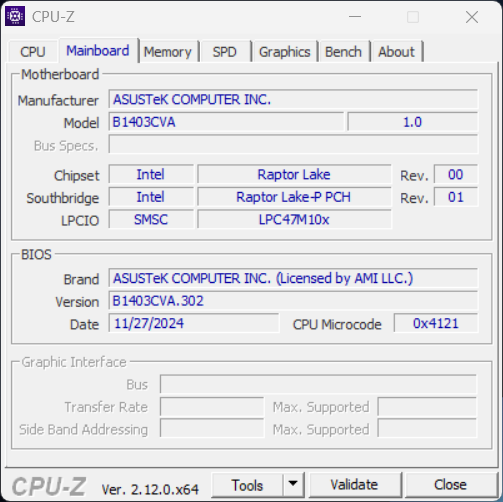Go to the Graphics tab
503x502 pixels.
pyautogui.click(x=285, y=52)
